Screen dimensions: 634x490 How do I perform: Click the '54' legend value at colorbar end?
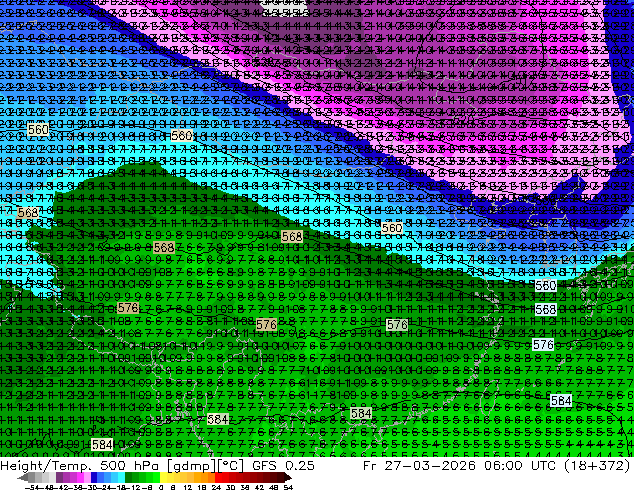pyautogui.click(x=288, y=487)
